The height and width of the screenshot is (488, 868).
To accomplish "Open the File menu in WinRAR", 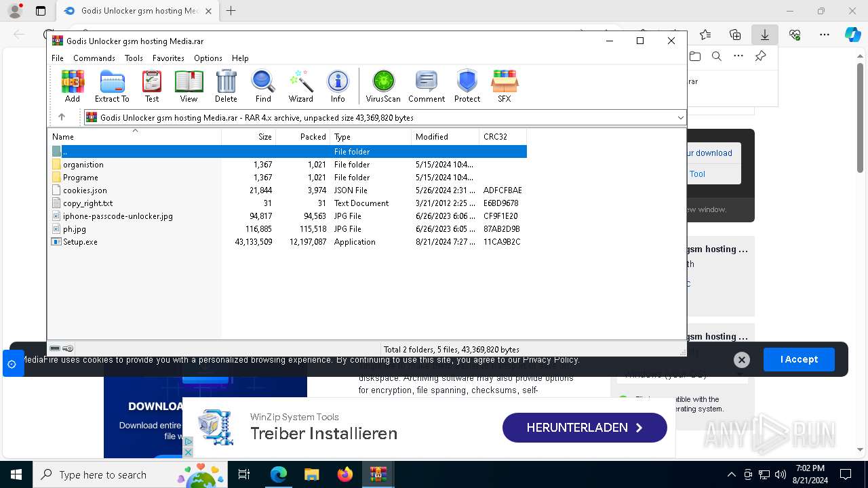I will pyautogui.click(x=58, y=58).
